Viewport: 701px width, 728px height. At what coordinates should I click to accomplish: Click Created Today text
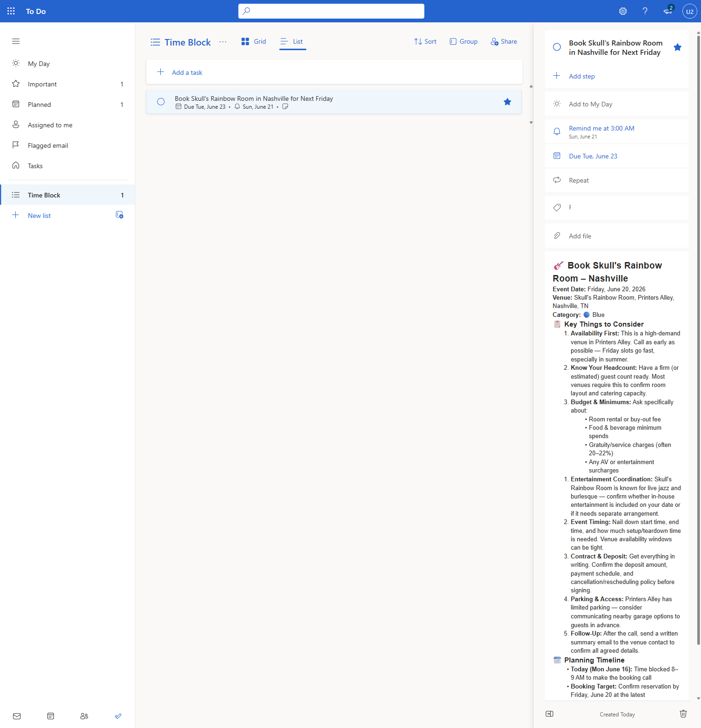pos(617,715)
